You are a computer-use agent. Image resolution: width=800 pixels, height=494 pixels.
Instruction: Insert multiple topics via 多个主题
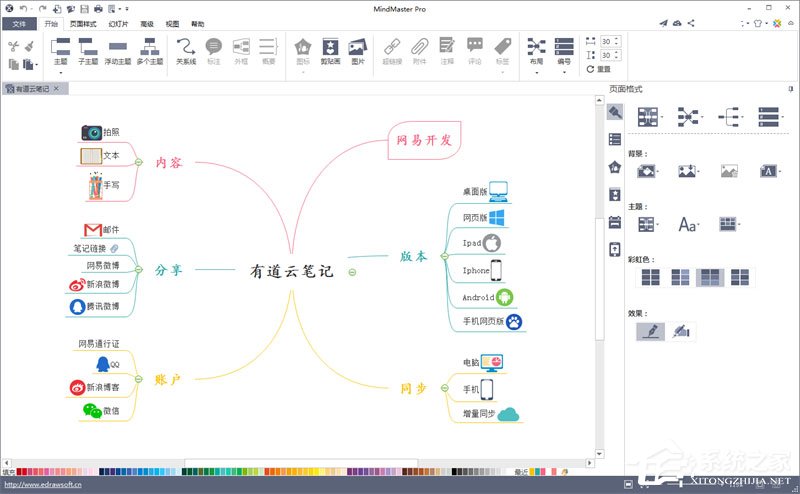pyautogui.click(x=150, y=51)
